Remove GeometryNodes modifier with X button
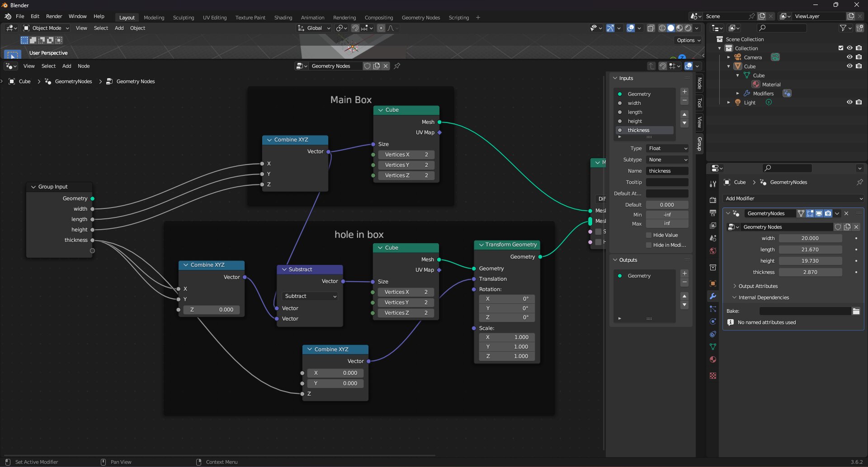 pyautogui.click(x=846, y=213)
